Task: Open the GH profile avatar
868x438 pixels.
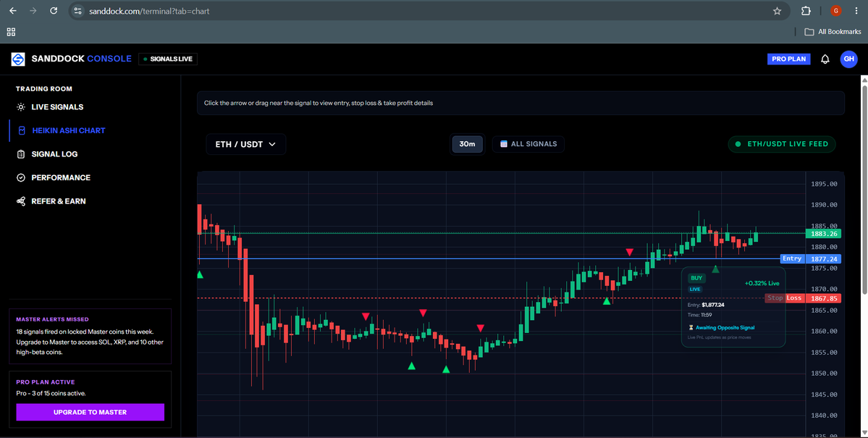Action: tap(848, 59)
